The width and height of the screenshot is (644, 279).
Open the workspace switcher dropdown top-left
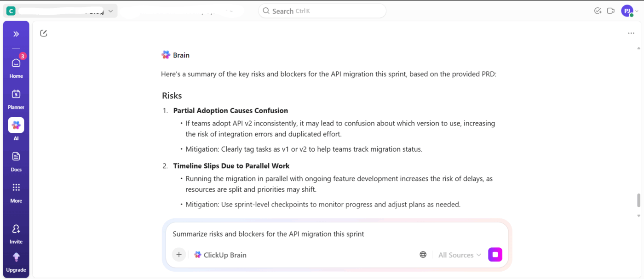[x=110, y=10]
